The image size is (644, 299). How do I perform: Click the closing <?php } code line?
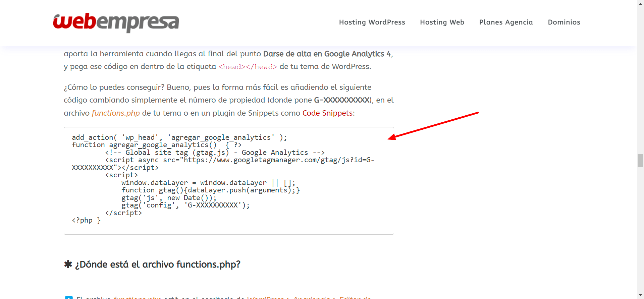[x=86, y=220]
